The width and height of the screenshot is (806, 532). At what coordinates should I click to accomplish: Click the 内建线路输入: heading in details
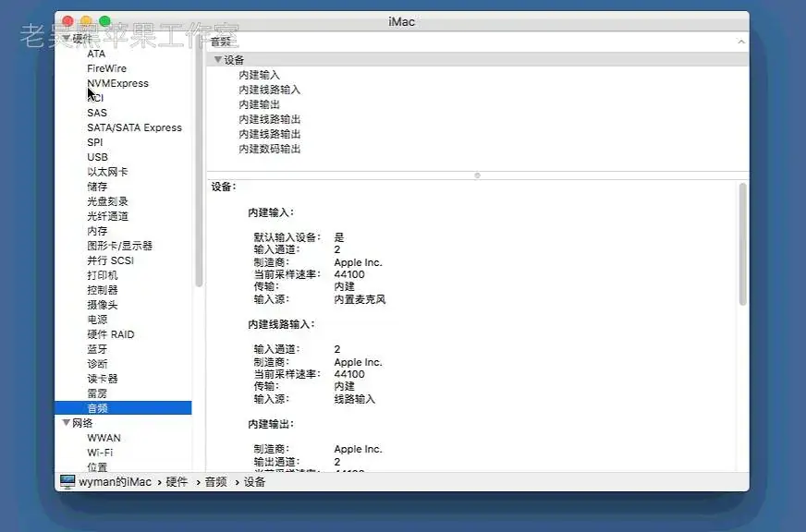(x=281, y=324)
